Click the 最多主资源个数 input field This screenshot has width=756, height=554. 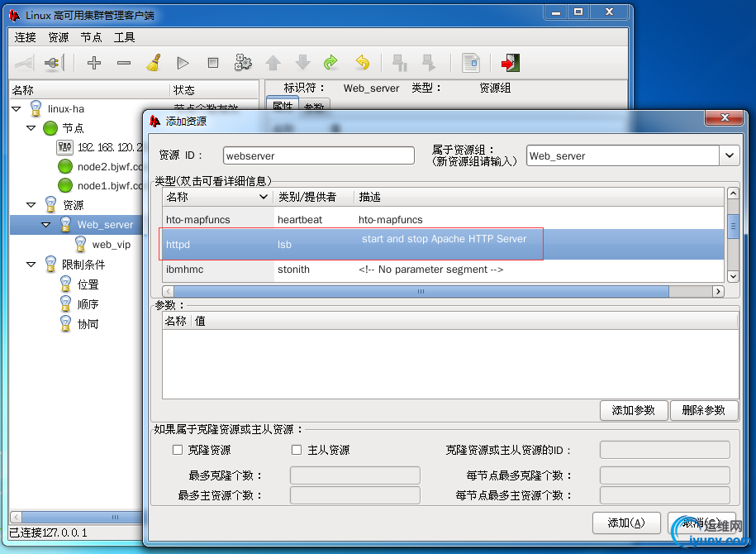pos(354,495)
